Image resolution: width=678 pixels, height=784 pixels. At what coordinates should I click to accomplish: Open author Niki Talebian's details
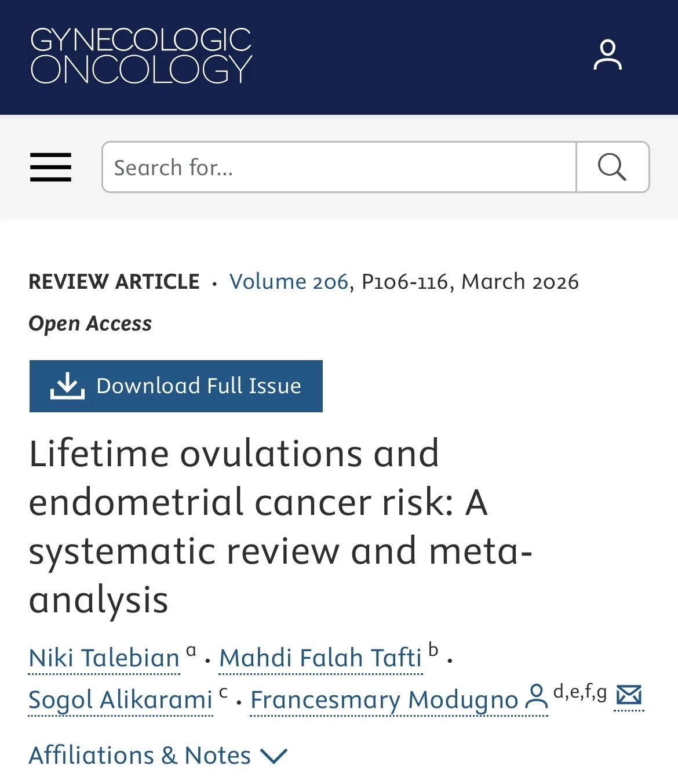[x=104, y=658]
